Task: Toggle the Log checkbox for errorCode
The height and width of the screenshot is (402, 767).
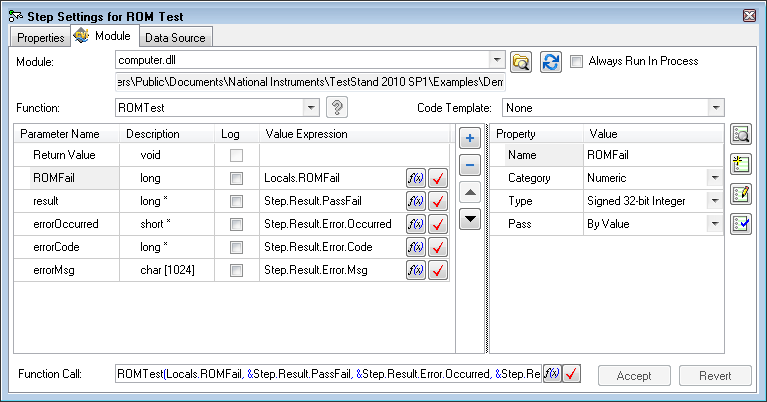Action: tap(236, 243)
